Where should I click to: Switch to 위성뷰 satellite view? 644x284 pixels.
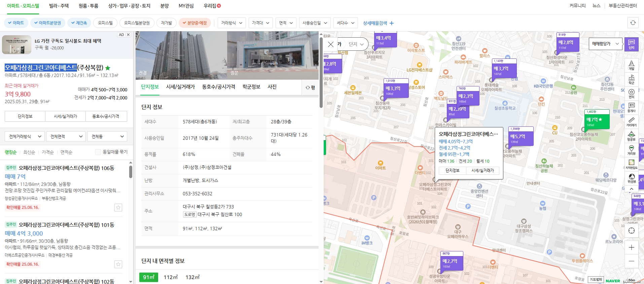coord(631,178)
